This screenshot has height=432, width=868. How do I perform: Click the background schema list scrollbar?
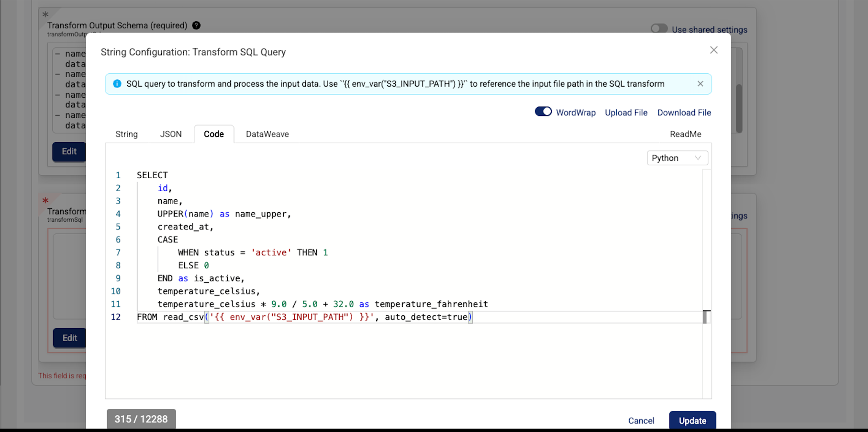739,108
